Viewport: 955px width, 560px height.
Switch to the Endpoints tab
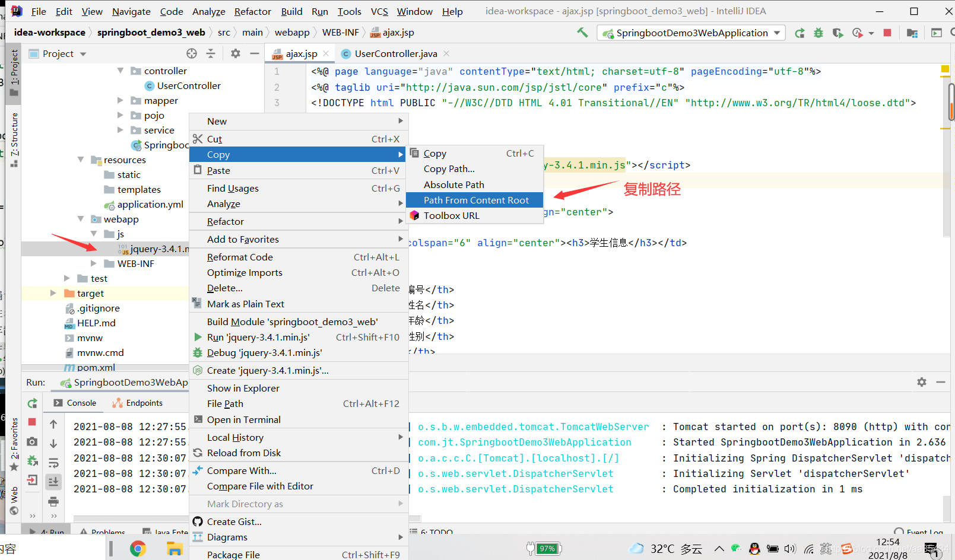click(138, 403)
